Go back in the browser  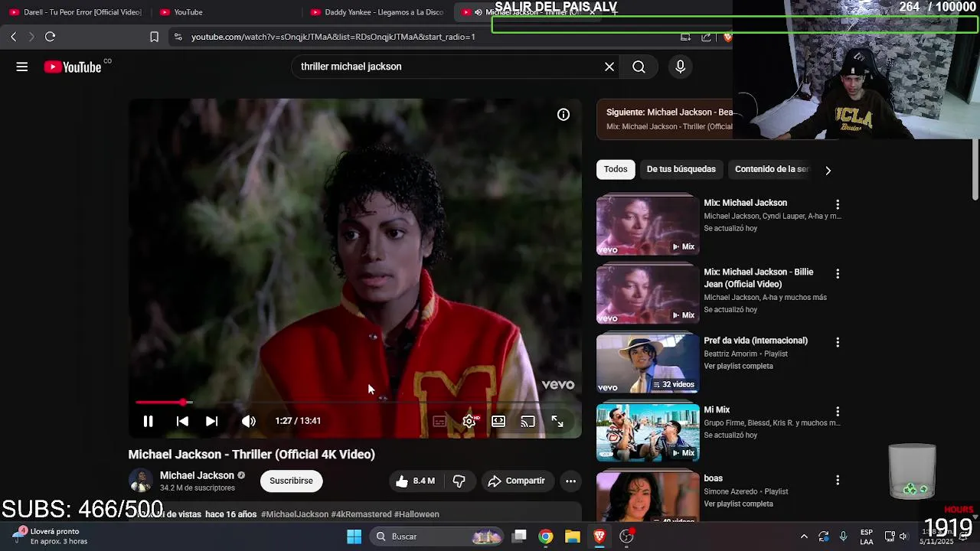click(13, 37)
